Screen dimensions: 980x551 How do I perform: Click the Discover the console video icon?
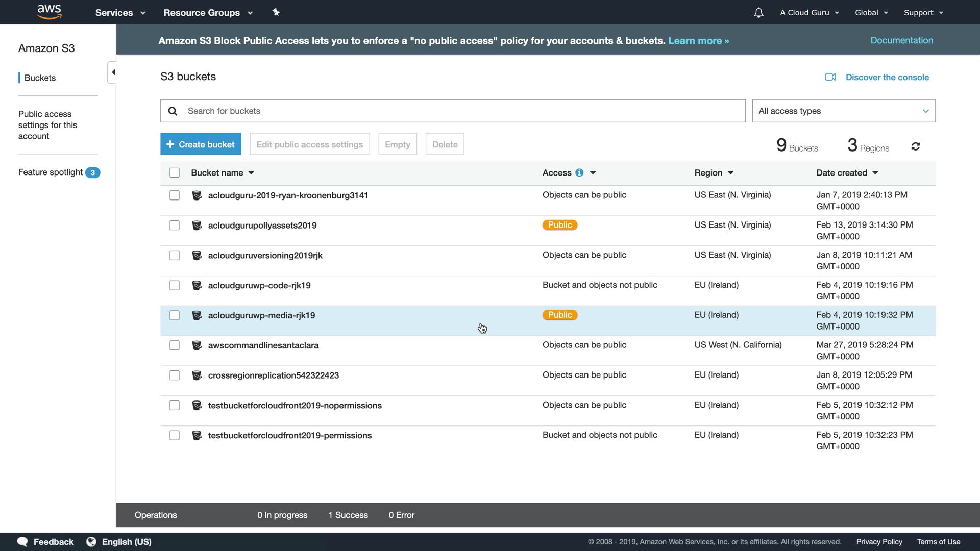830,77
